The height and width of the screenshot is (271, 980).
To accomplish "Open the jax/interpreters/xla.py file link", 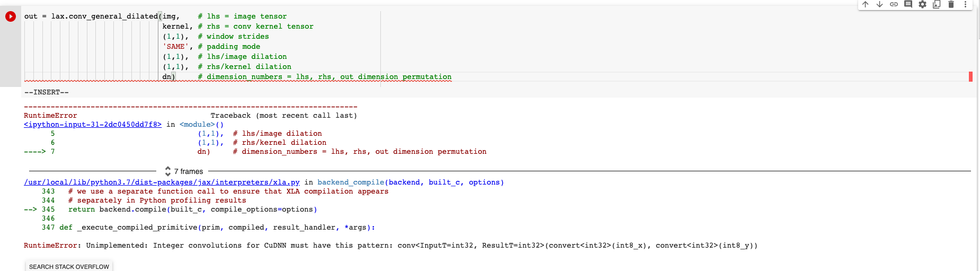I will pos(162,182).
